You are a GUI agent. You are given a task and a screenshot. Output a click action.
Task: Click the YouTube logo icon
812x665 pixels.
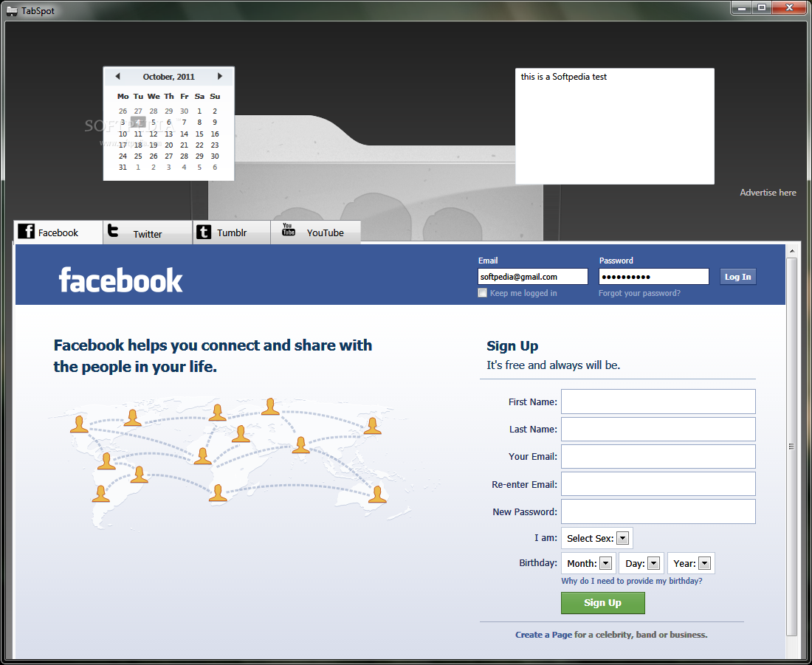tap(289, 230)
